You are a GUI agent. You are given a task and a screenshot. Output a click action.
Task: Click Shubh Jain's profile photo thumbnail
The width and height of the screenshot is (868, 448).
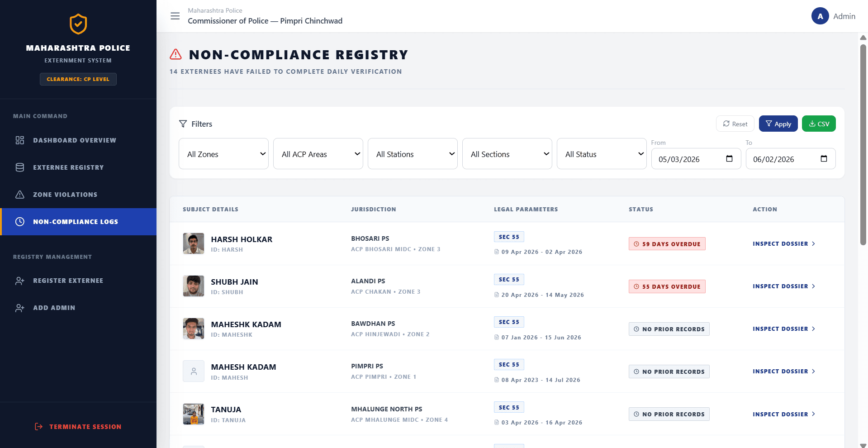point(194,286)
